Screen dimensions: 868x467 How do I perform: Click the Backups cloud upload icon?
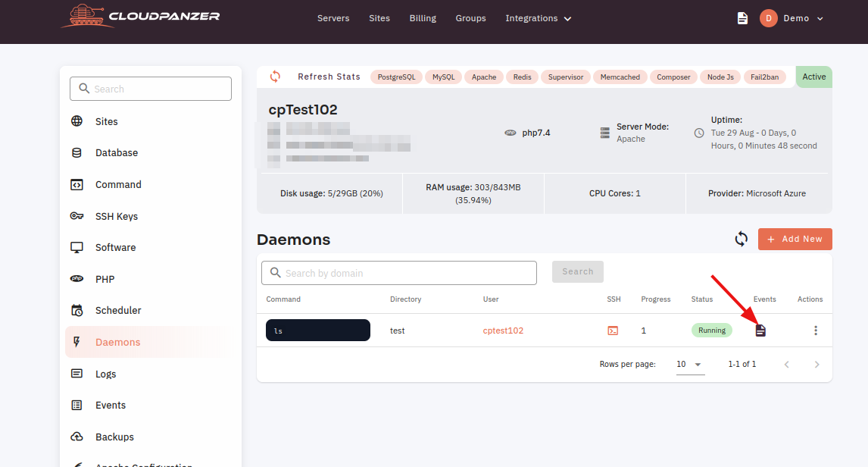point(77,437)
